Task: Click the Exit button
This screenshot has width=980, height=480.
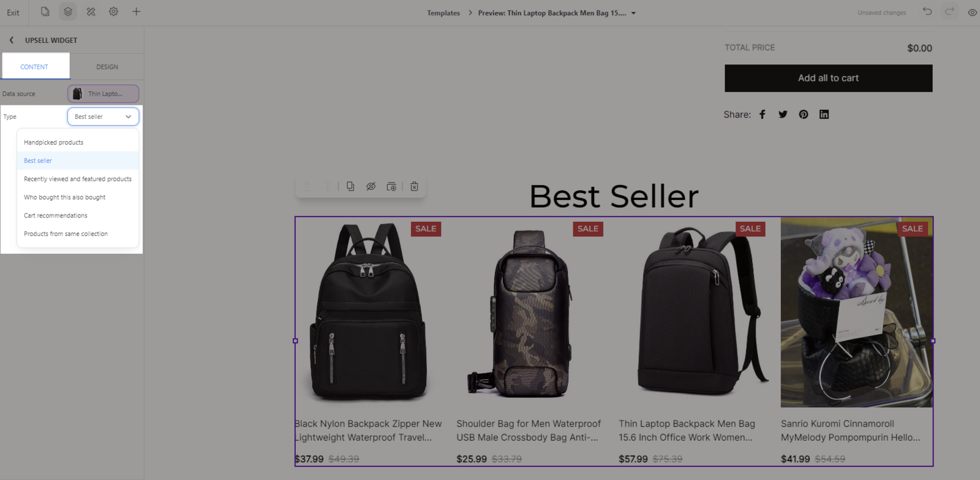Action: click(x=13, y=13)
